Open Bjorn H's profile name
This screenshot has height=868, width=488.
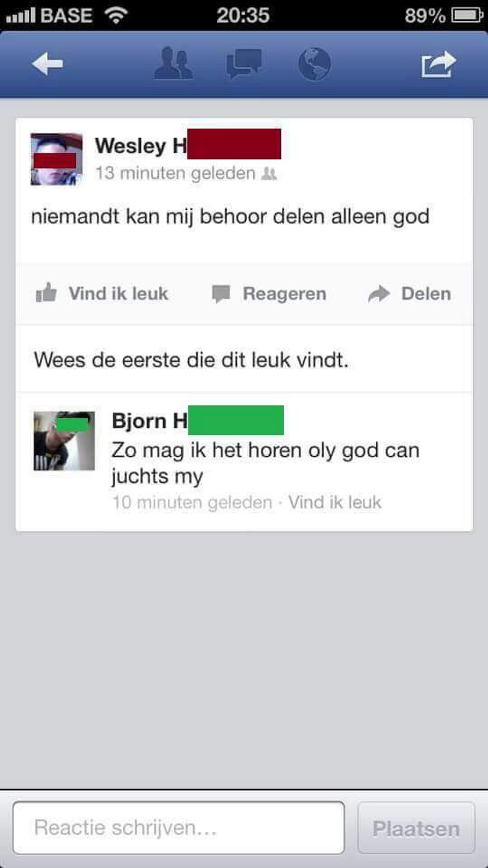(x=198, y=421)
